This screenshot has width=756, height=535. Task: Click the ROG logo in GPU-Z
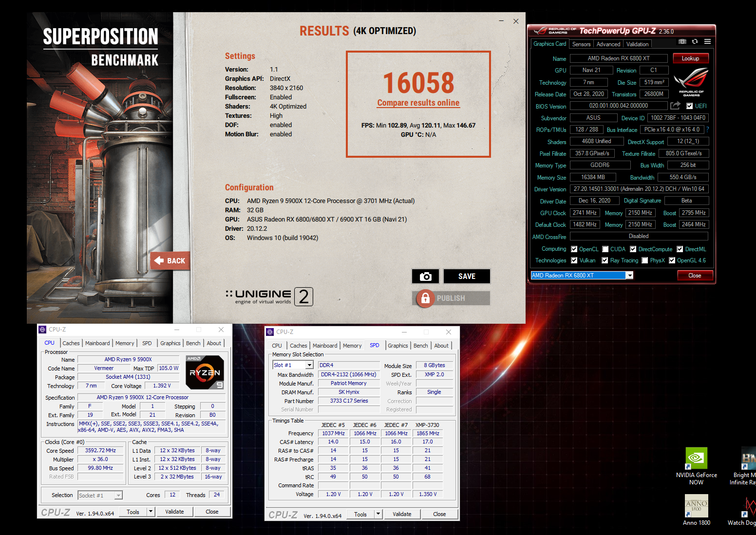click(691, 82)
